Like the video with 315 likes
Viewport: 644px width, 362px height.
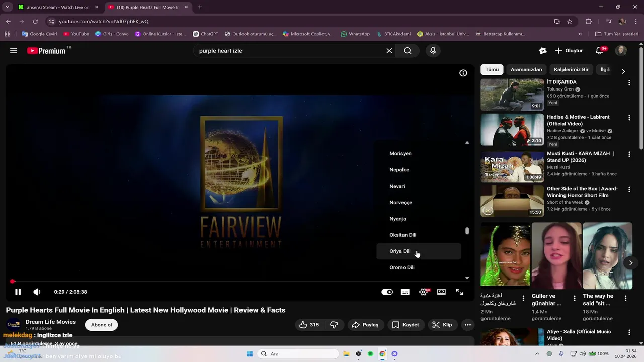click(x=309, y=325)
